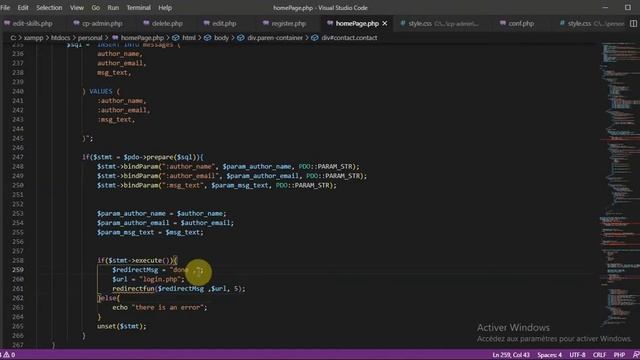Switch to style.css tab with cp-admin path
This screenshot has width=640, height=360.
[443, 24]
